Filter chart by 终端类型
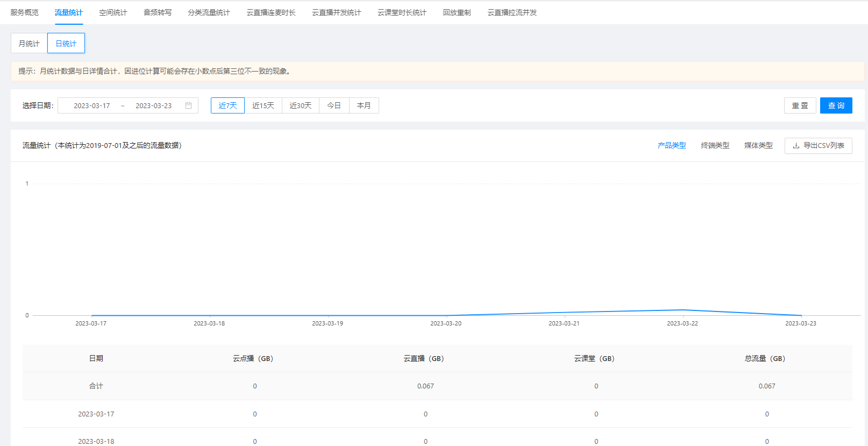The image size is (868, 446). point(715,145)
